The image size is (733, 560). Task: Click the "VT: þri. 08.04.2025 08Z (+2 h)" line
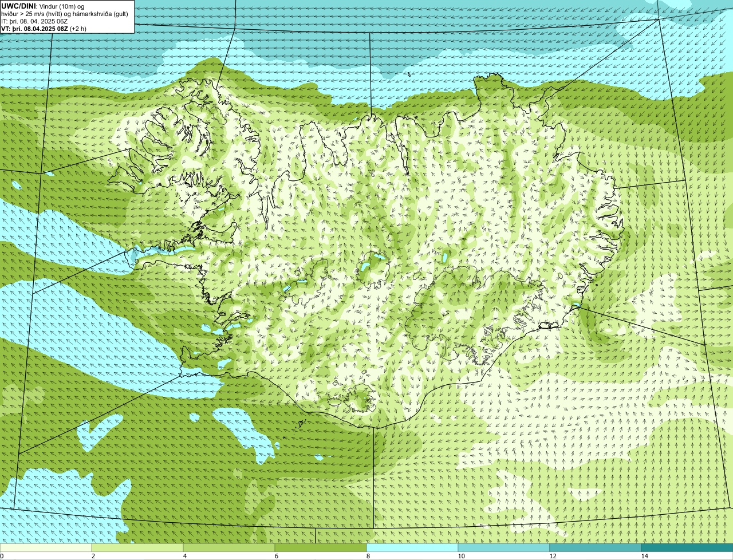pyautogui.click(x=44, y=28)
